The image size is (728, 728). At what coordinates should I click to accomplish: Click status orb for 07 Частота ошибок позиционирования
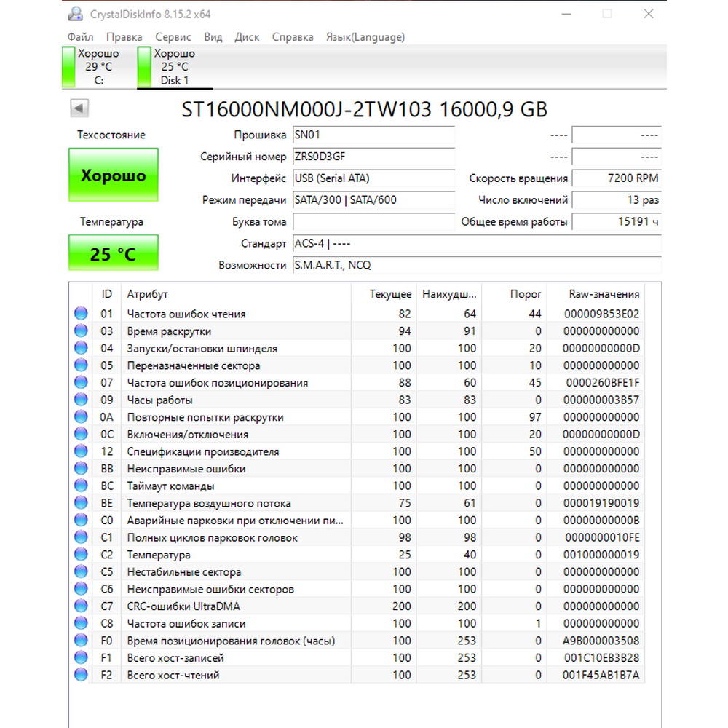tap(81, 382)
